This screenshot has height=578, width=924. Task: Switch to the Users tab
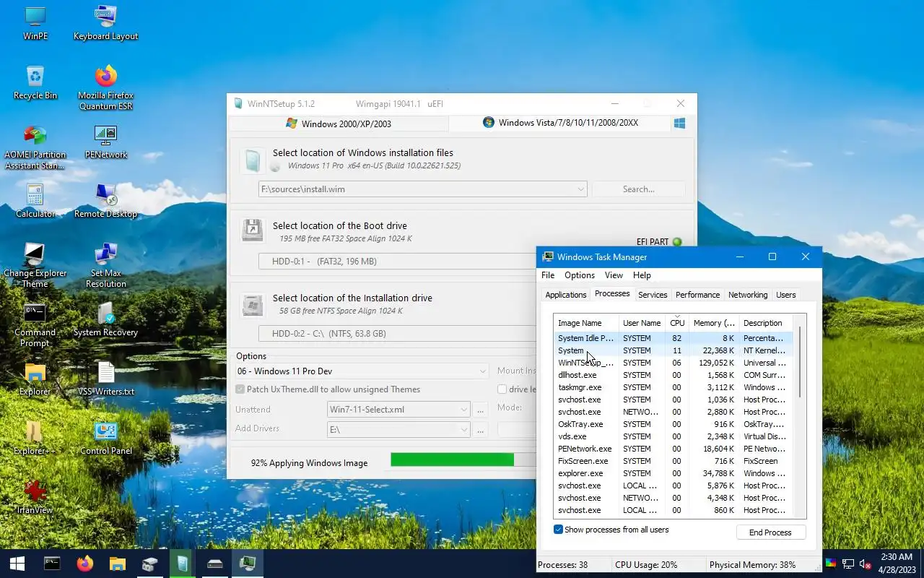click(785, 295)
